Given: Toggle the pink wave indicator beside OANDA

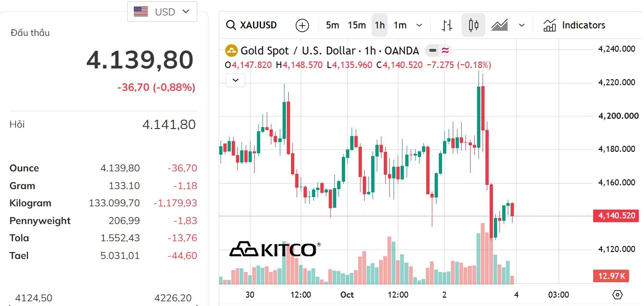Looking at the screenshot, I should 445,50.
